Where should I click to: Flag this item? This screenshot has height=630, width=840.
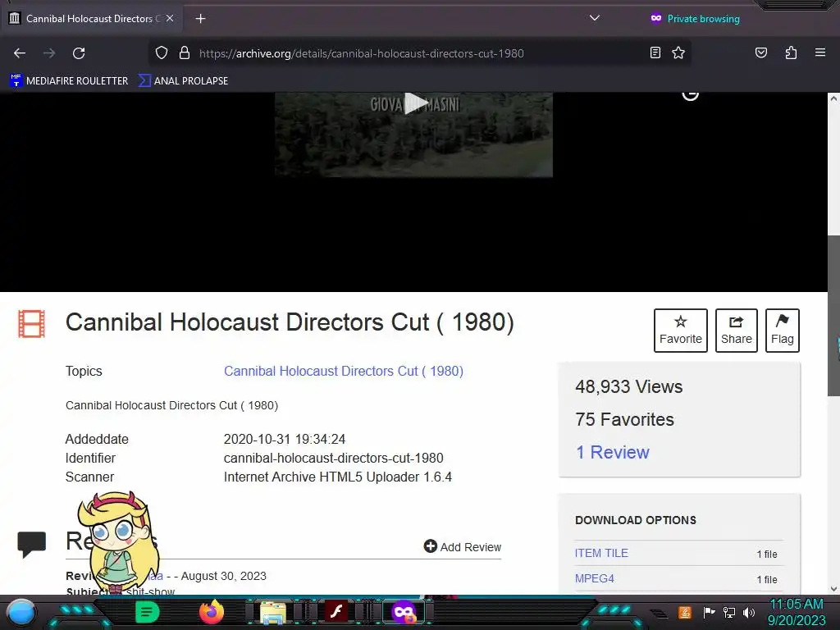pos(782,331)
